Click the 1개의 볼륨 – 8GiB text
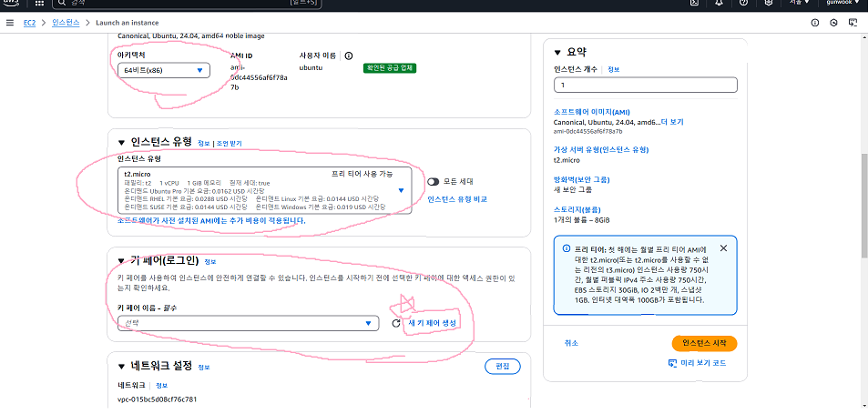 click(581, 220)
